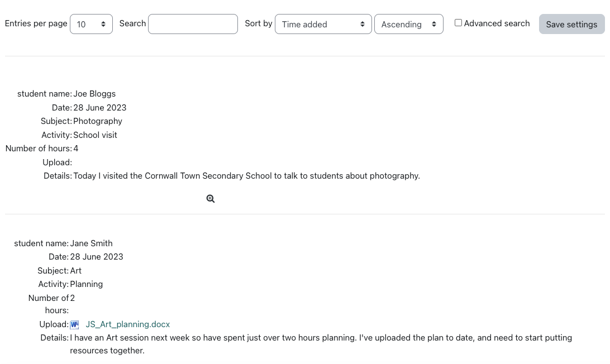Click Joe Bloggs' date 28 June 2023
This screenshot has height=364, width=610.
[x=100, y=108]
